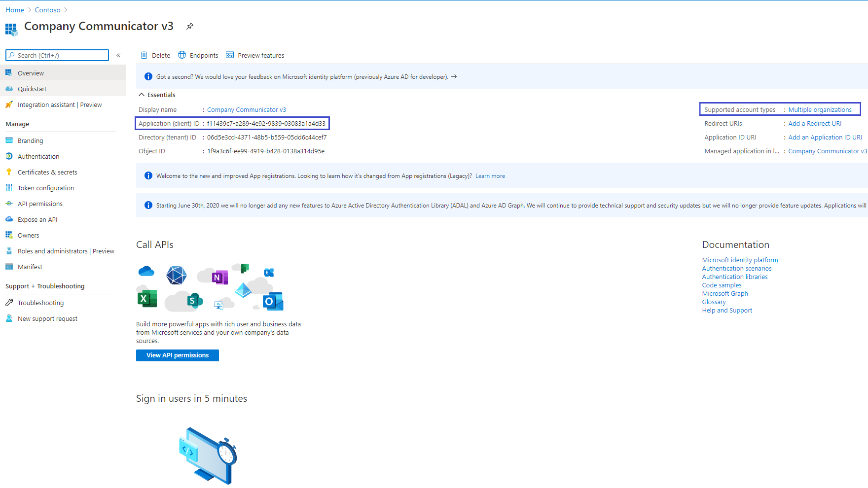Open Help and Support link

click(727, 310)
